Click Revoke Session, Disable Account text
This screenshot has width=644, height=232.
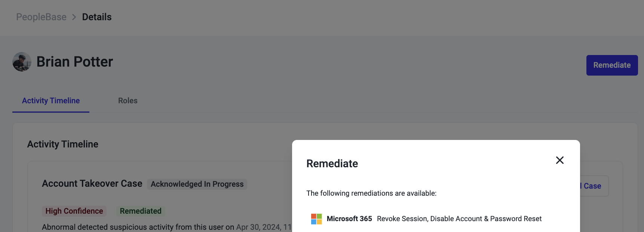tap(429, 219)
